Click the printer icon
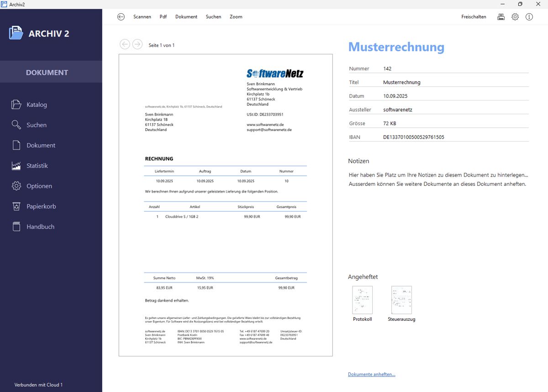Screen dimensions: 548x392 (501, 17)
